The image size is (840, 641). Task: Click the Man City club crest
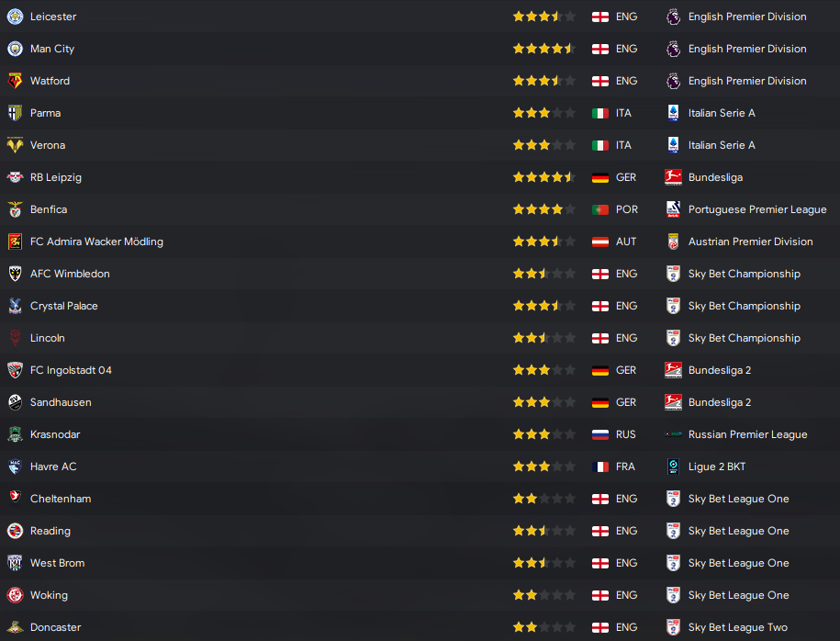[x=15, y=49]
